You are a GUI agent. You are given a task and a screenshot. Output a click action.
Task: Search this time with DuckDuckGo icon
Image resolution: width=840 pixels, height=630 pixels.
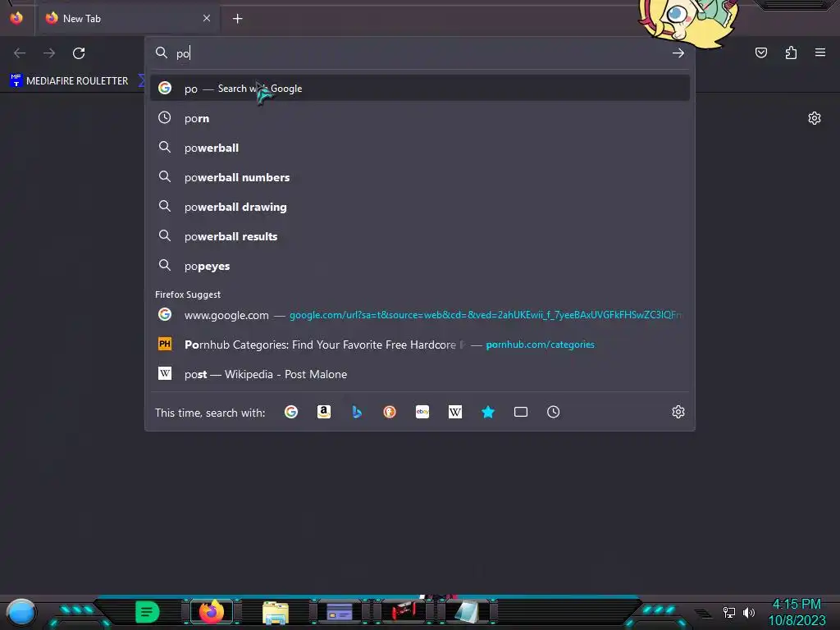point(390,412)
